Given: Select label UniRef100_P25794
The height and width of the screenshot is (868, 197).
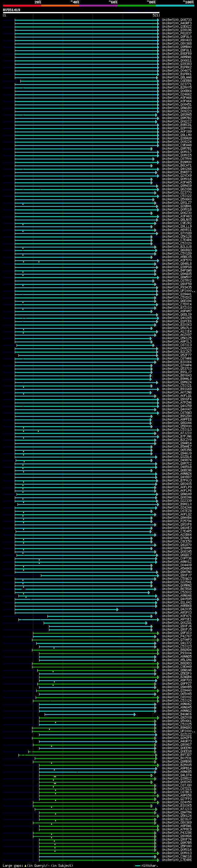Looking at the screenshot, I should [177, 521].
